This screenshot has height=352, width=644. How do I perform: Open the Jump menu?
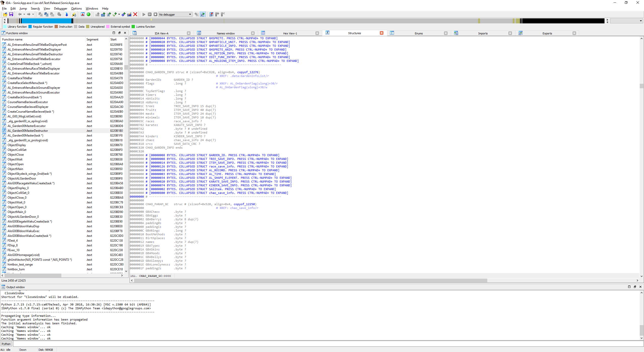tap(23, 9)
